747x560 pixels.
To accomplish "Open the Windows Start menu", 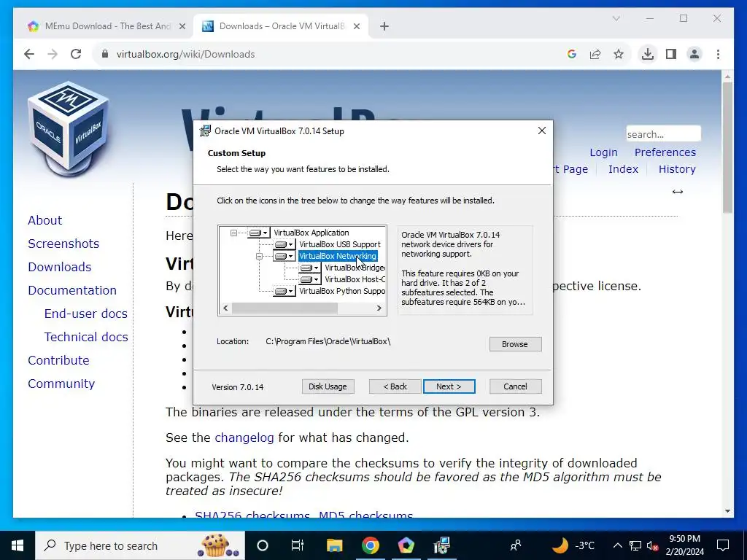I will [18, 545].
